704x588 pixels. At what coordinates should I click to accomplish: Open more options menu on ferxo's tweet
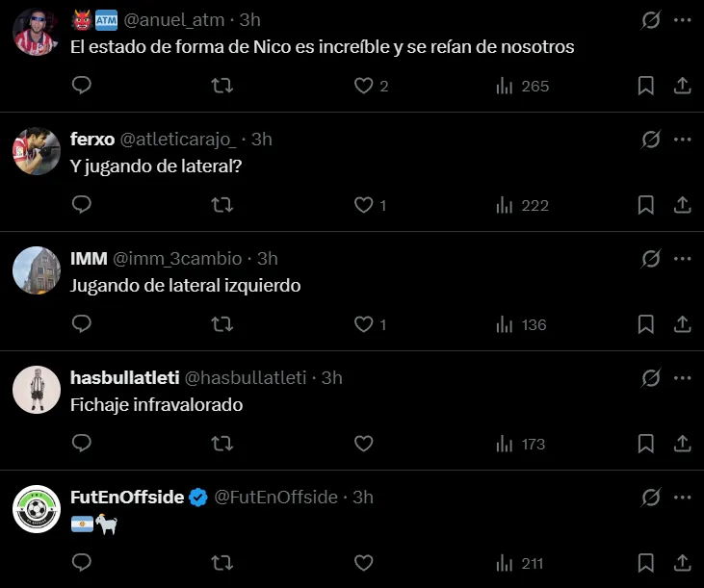tap(683, 140)
